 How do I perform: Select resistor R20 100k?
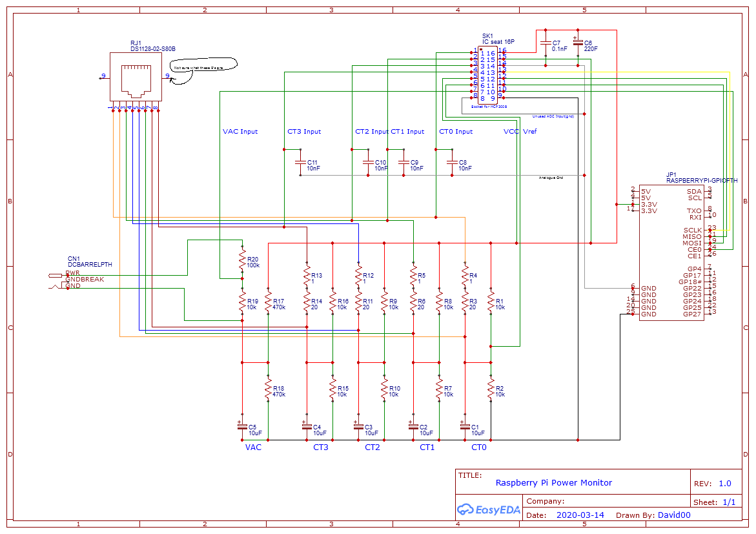tap(242, 262)
